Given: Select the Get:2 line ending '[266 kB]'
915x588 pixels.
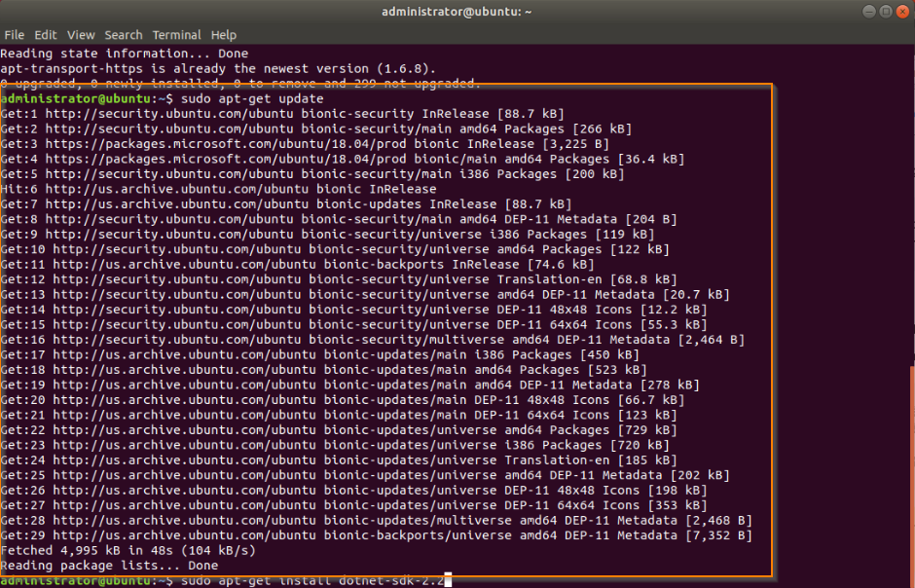Looking at the screenshot, I should [x=316, y=129].
